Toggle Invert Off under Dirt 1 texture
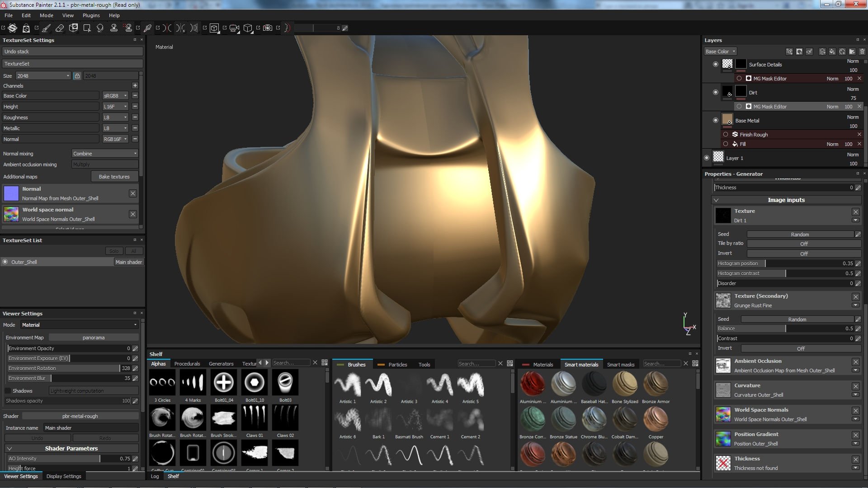The image size is (868, 488). coord(803,253)
